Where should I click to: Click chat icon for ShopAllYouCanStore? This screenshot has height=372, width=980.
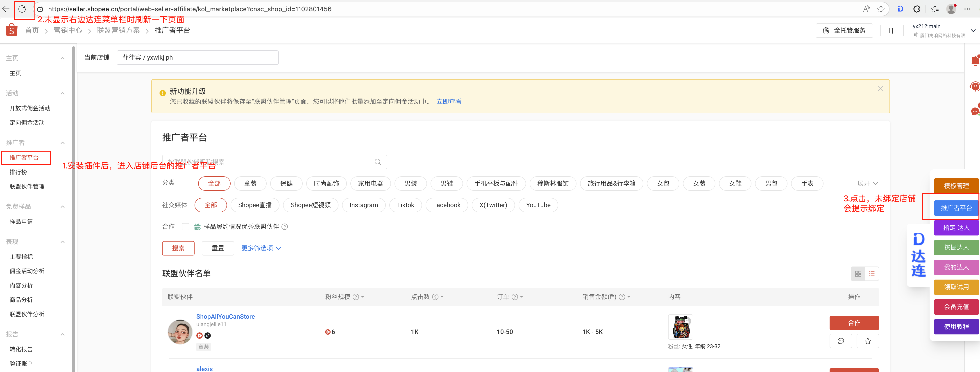click(840, 341)
